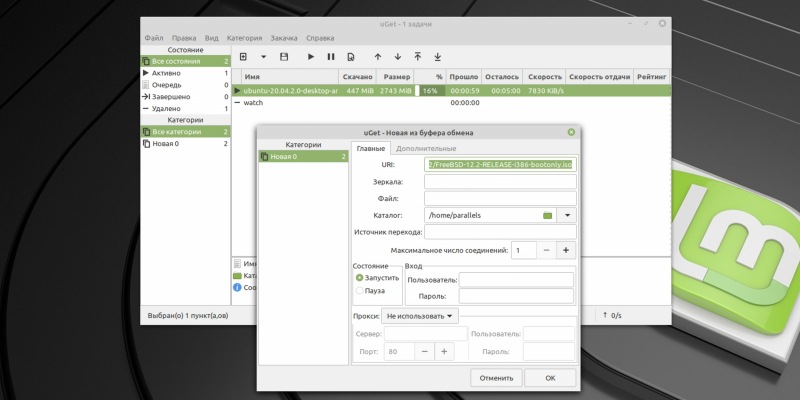The width and height of the screenshot is (800, 400).
Task: Click the 16% progress bar of ubuntu download
Action: tap(430, 90)
